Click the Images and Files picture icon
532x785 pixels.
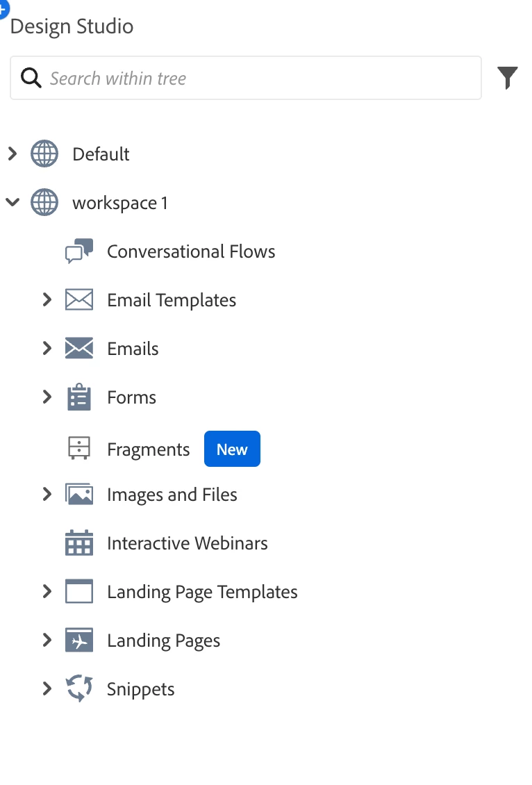coord(79,494)
